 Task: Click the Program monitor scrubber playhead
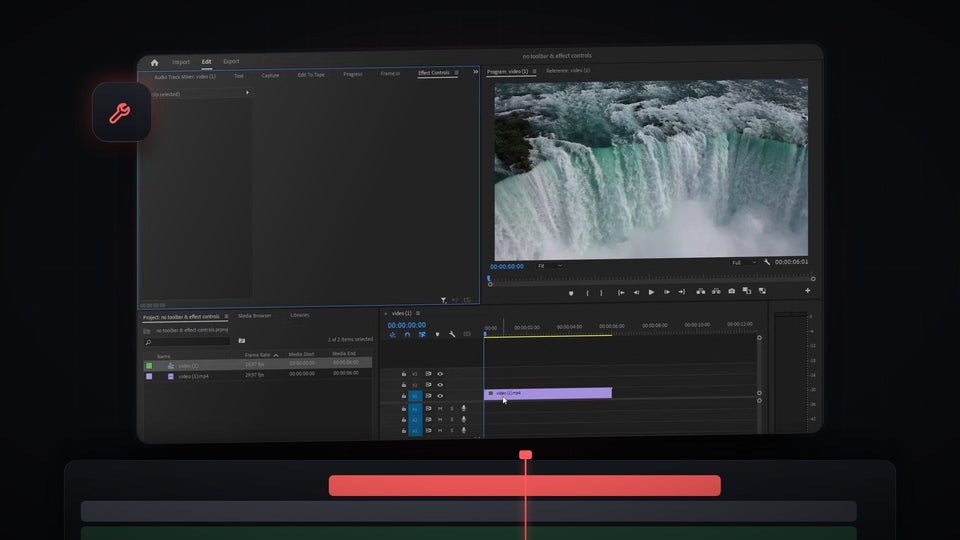pos(489,278)
